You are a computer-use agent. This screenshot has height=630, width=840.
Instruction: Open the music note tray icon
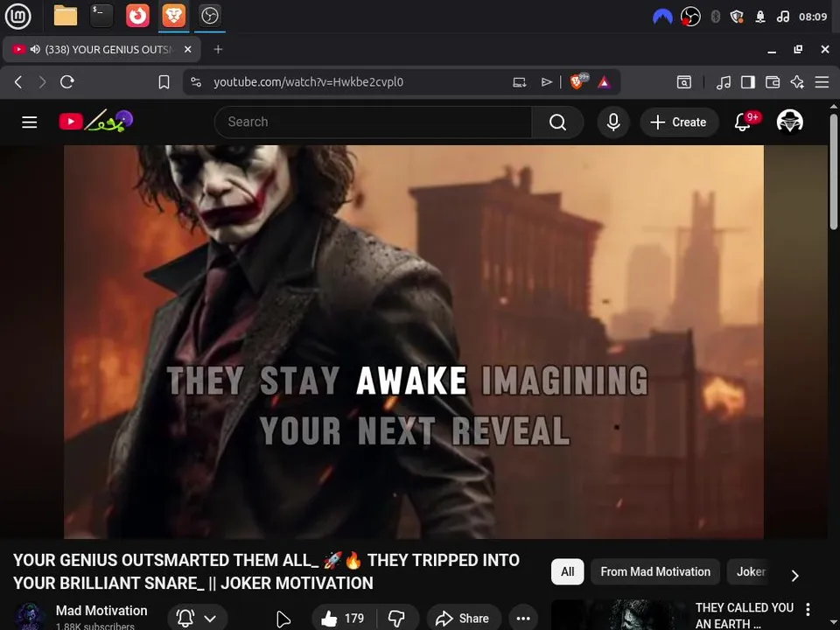point(782,17)
